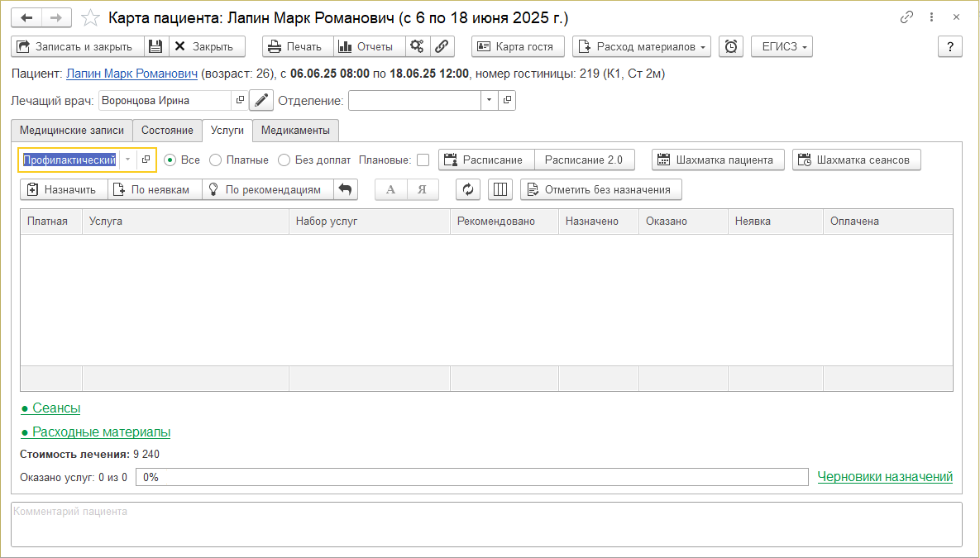Viewport: 980px width, 558px height.
Task: Save card with the floppy disk icon
Action: (x=156, y=46)
